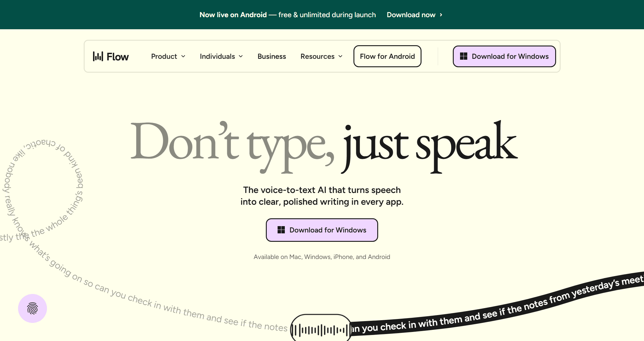Click Windows logo in hero download button

pyautogui.click(x=281, y=230)
